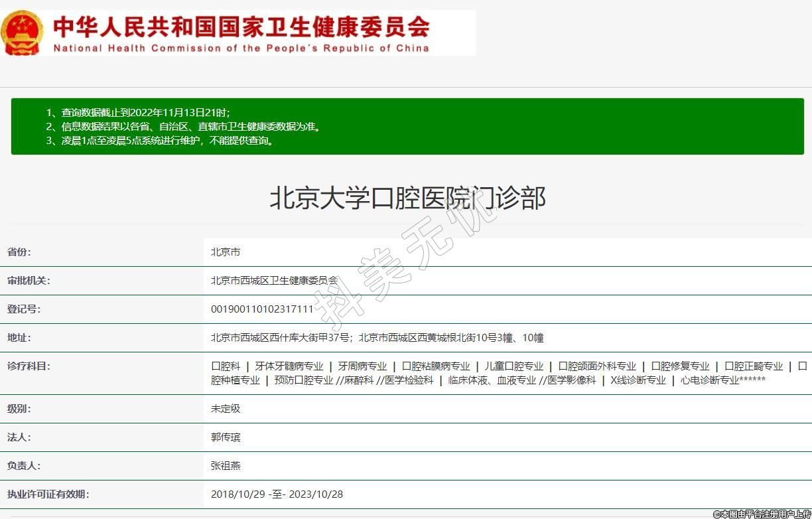Click the English 'National Health Commission' subtitle
The height and width of the screenshot is (519, 812).
pos(241,48)
